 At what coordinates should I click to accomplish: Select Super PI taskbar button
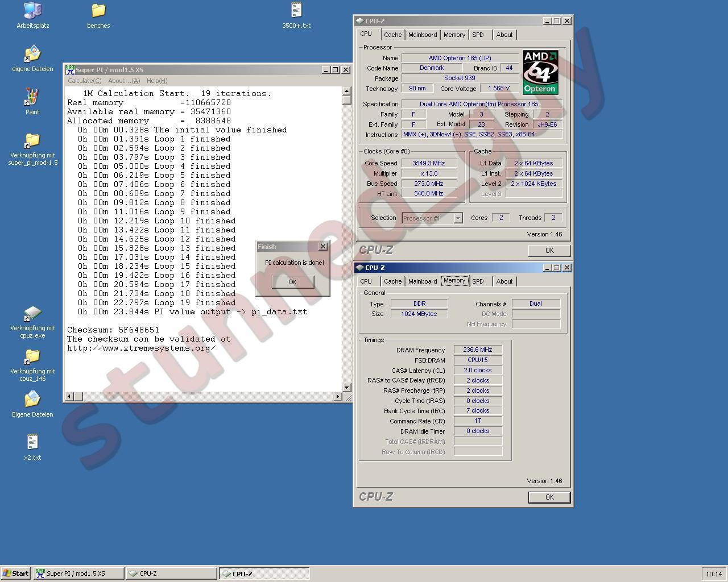click(x=78, y=573)
